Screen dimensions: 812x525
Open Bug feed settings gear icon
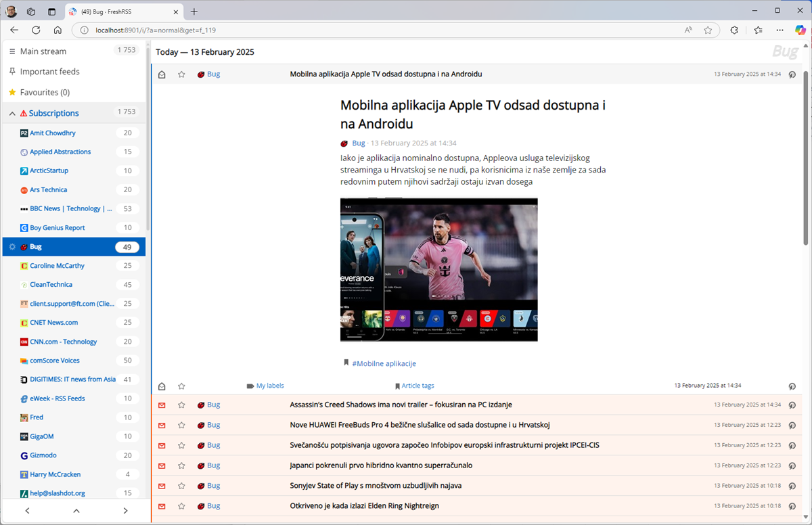pos(12,247)
